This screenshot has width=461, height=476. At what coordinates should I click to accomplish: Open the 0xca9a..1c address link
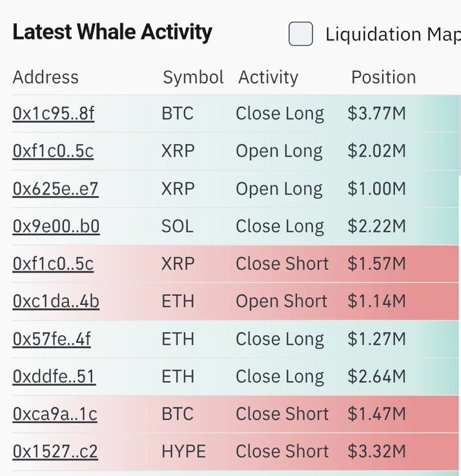[x=55, y=414]
